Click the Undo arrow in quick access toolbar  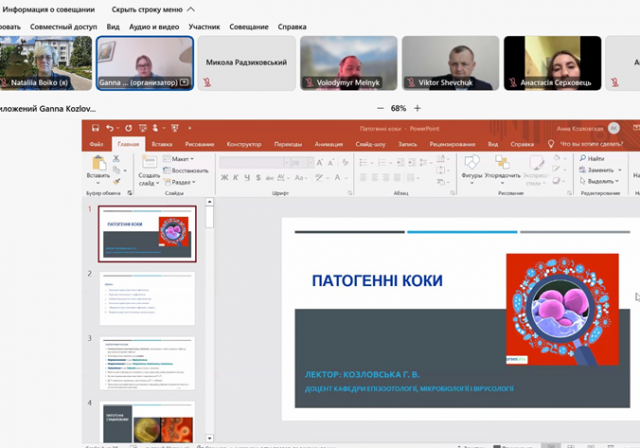pos(109,128)
